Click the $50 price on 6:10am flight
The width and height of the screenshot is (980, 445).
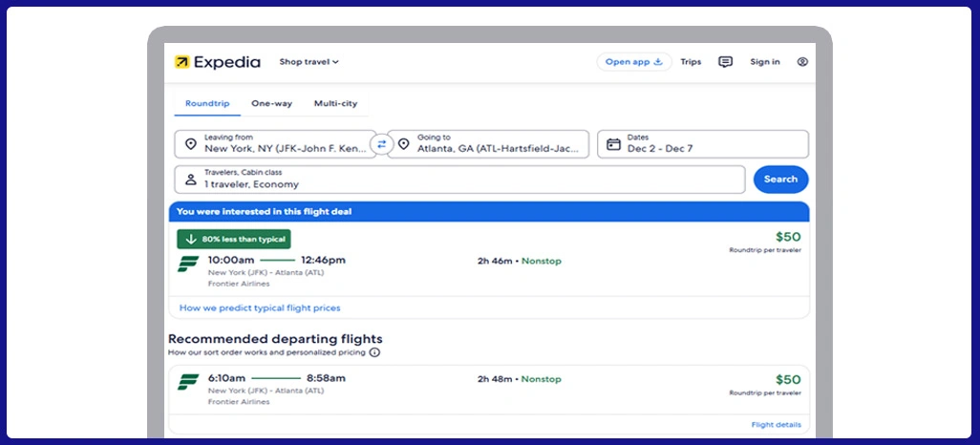tap(788, 380)
